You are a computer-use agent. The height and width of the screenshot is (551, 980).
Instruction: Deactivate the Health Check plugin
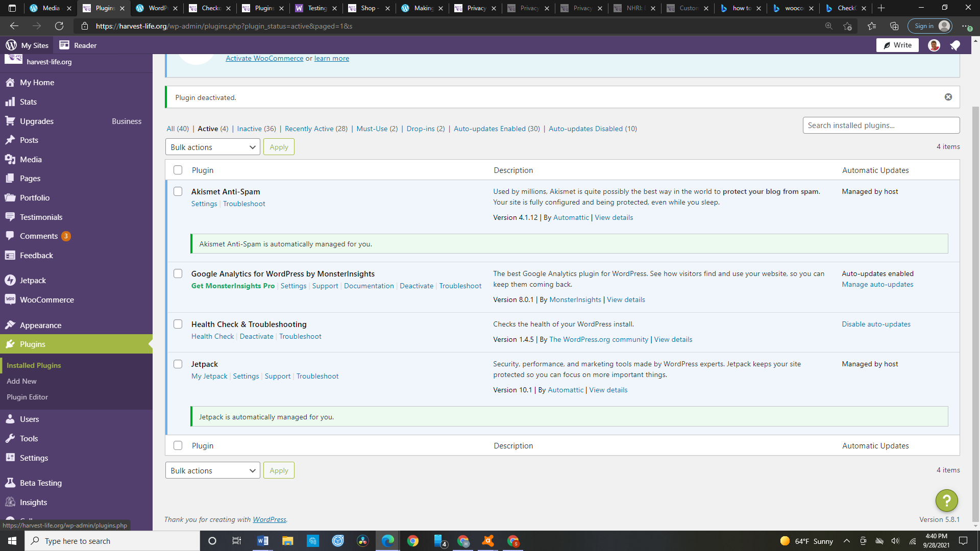click(256, 336)
